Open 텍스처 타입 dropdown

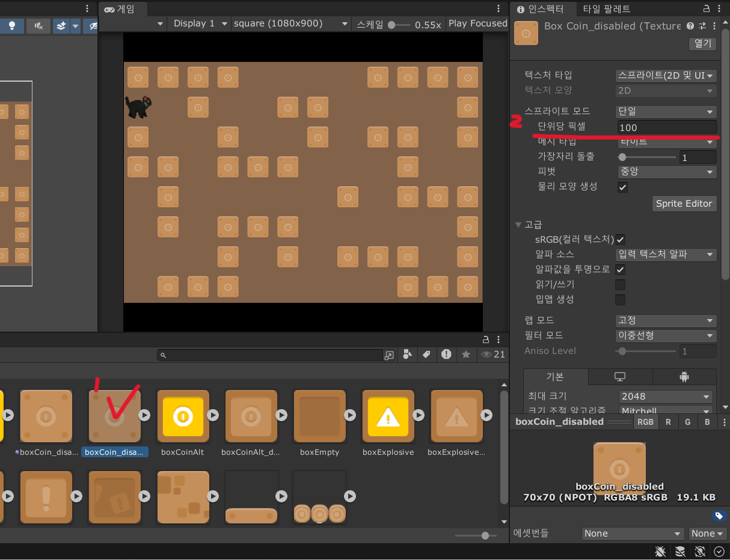click(x=667, y=76)
